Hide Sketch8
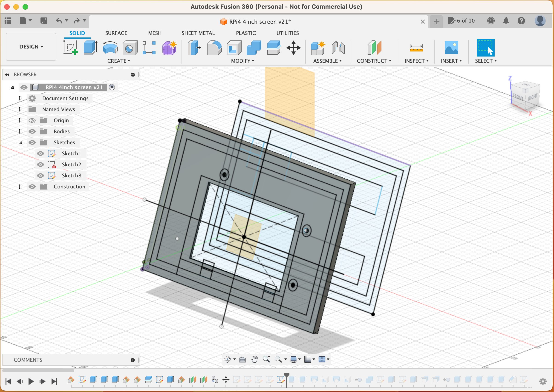The width and height of the screenshot is (554, 392). pos(40,176)
